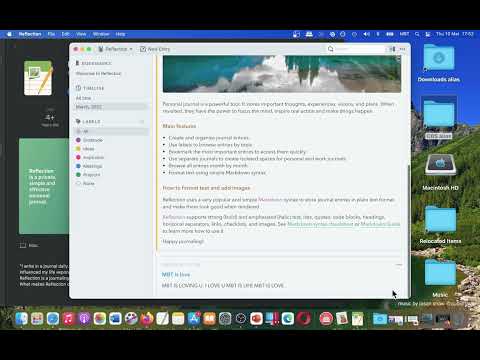Open App Store from the dock

pos(194,319)
